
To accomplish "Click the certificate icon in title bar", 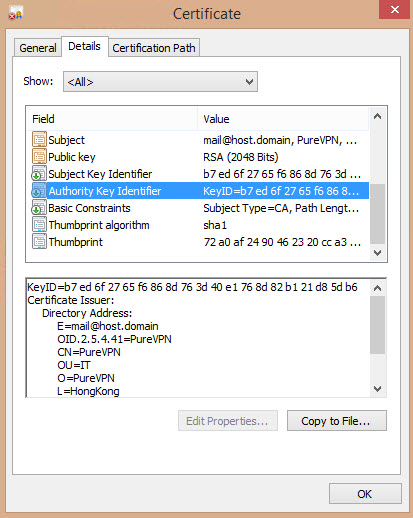I will 15,14.
